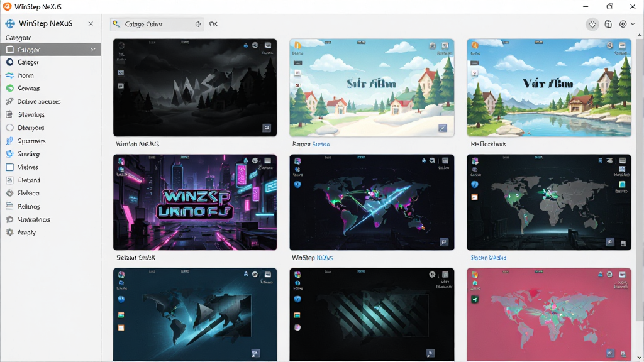Click the scrollbar down arrow

639,358
